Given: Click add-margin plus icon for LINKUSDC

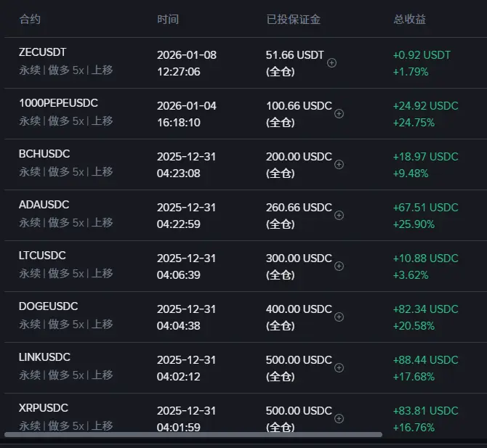Looking at the screenshot, I should (339, 368).
